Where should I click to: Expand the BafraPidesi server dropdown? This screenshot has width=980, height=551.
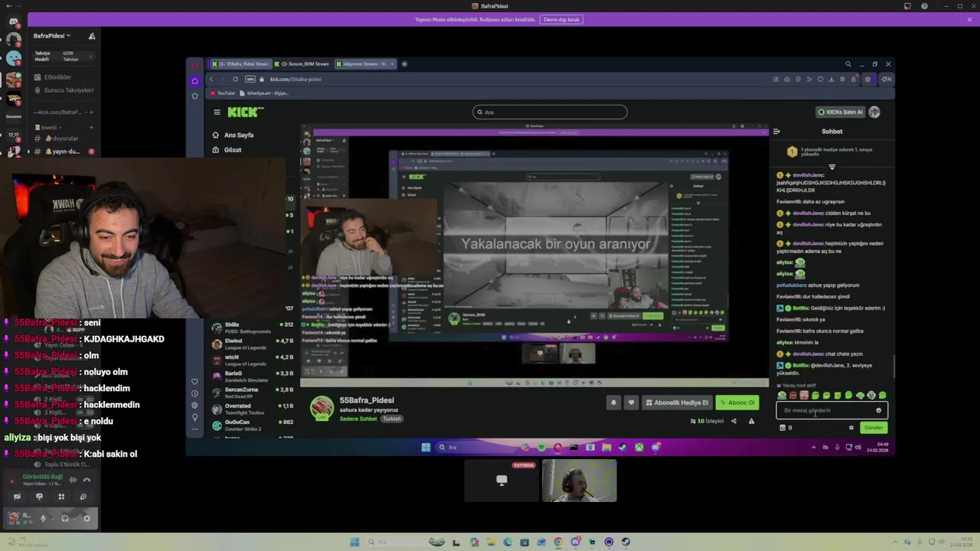coord(51,36)
